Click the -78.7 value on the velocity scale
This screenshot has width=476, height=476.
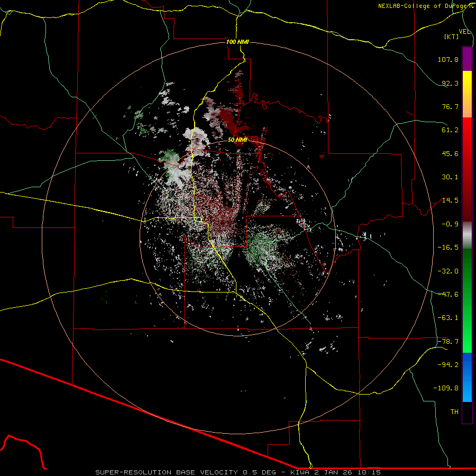coord(448,342)
